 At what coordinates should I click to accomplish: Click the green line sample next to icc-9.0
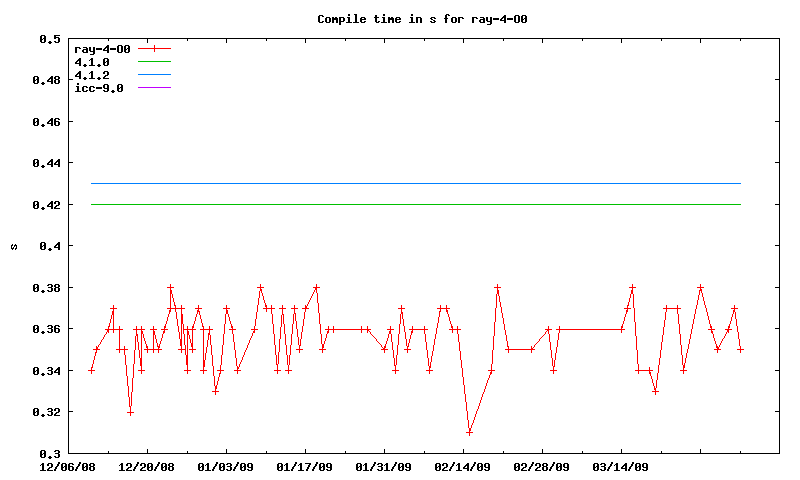coord(155,88)
